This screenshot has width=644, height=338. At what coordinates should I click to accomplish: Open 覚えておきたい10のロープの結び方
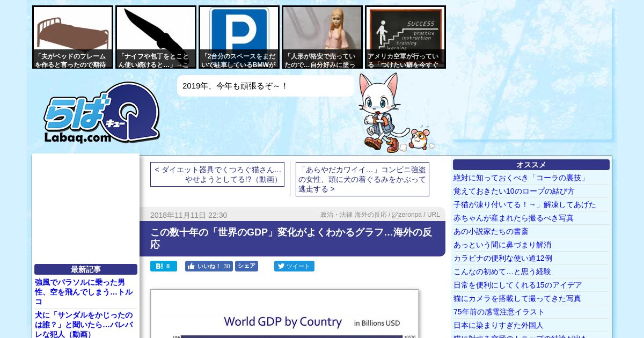(514, 191)
